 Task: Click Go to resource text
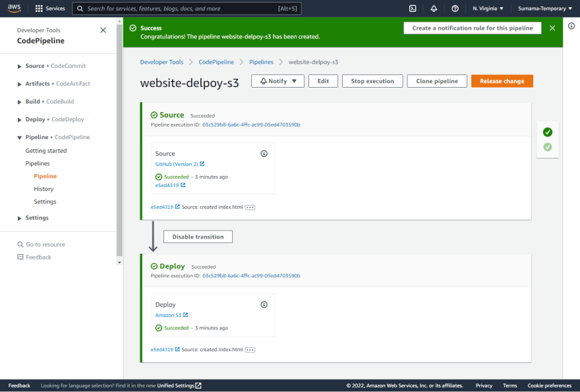[x=45, y=244]
